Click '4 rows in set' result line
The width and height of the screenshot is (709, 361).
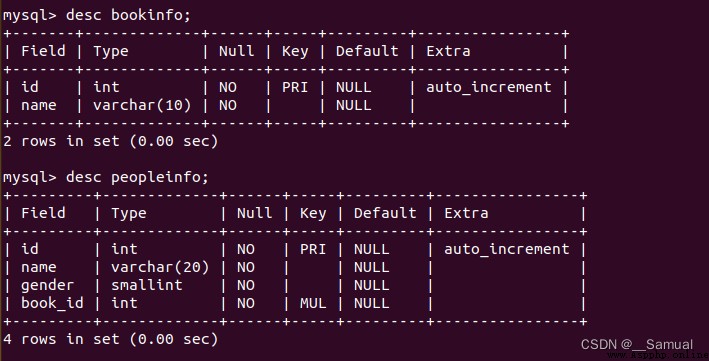pyautogui.click(x=110, y=339)
